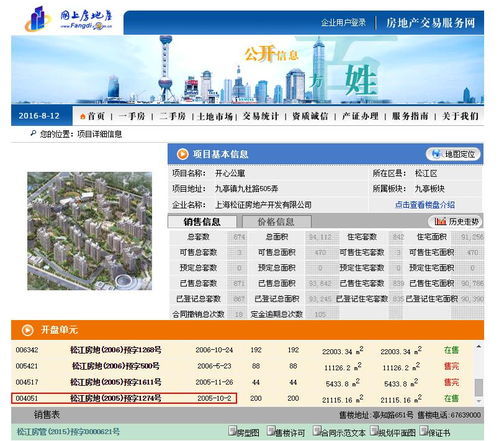Click the 2005-11-26 date cell
The width and height of the screenshot is (499, 441).
[214, 382]
